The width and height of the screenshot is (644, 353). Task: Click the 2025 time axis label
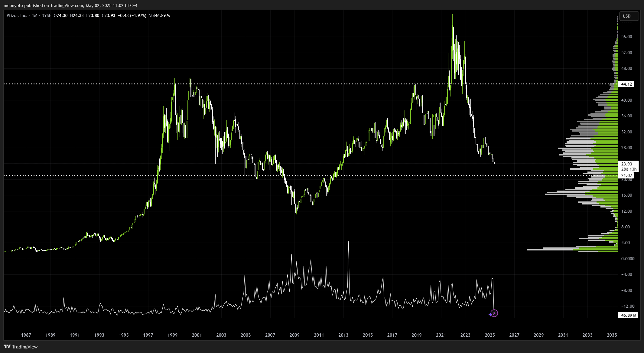490,335
